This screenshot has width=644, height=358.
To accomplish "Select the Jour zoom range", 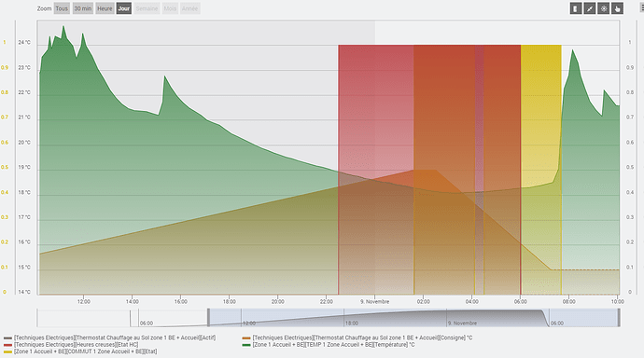I will click(x=123, y=8).
